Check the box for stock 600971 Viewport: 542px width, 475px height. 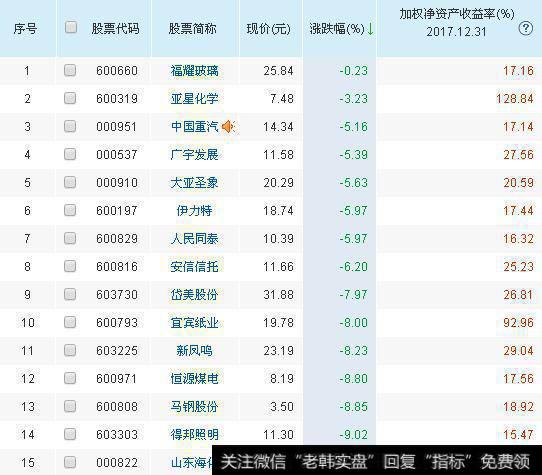[70, 378]
